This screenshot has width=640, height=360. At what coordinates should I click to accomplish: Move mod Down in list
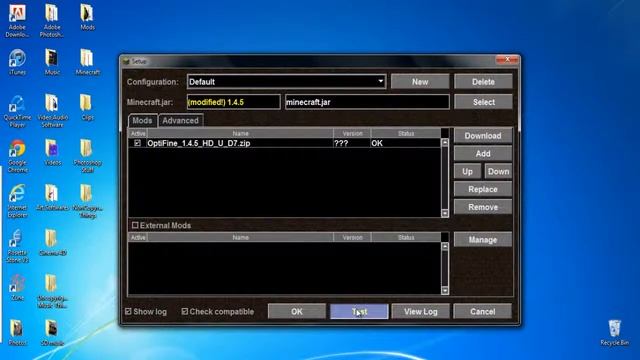[498, 171]
